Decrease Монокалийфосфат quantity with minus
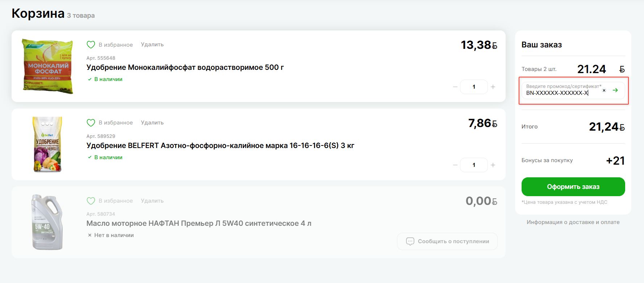 (x=455, y=87)
